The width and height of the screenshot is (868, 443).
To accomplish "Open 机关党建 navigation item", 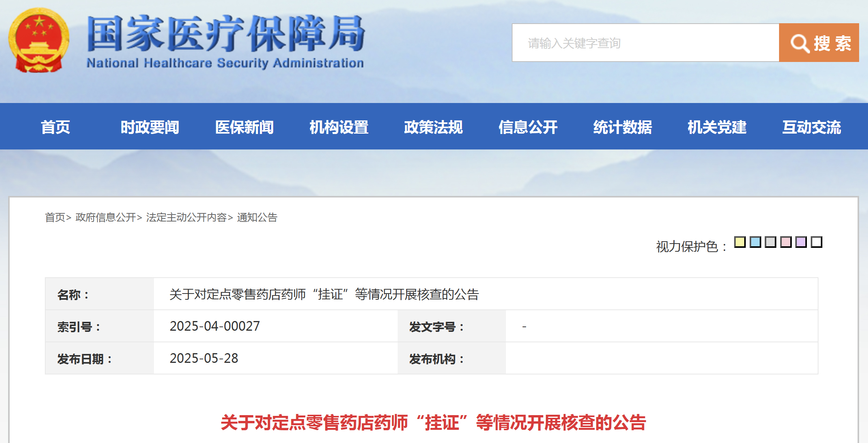I will coord(717,127).
